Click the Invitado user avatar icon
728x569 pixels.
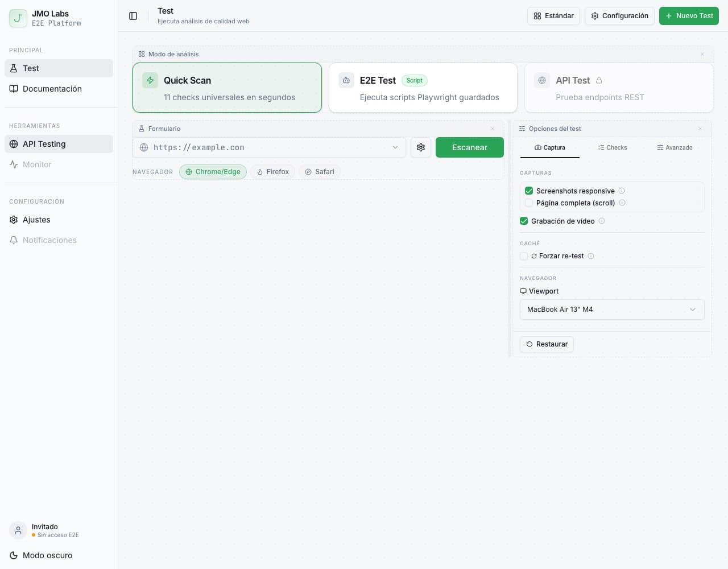click(x=18, y=530)
